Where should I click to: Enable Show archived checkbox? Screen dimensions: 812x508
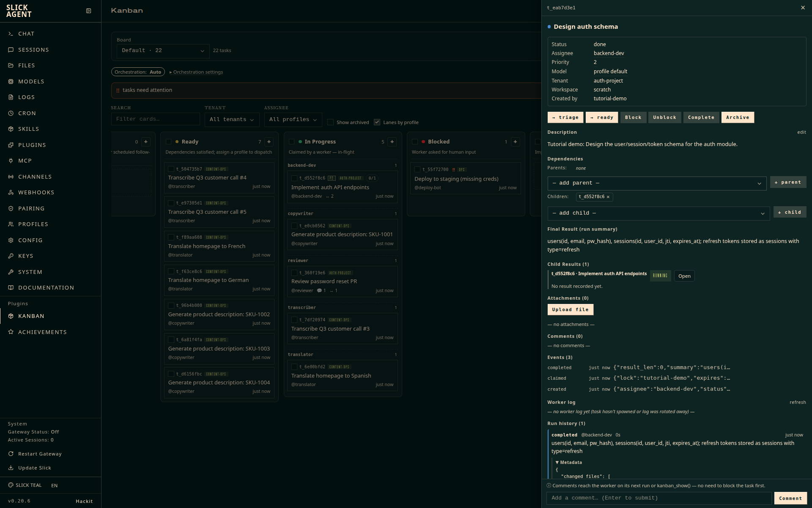coord(331,122)
